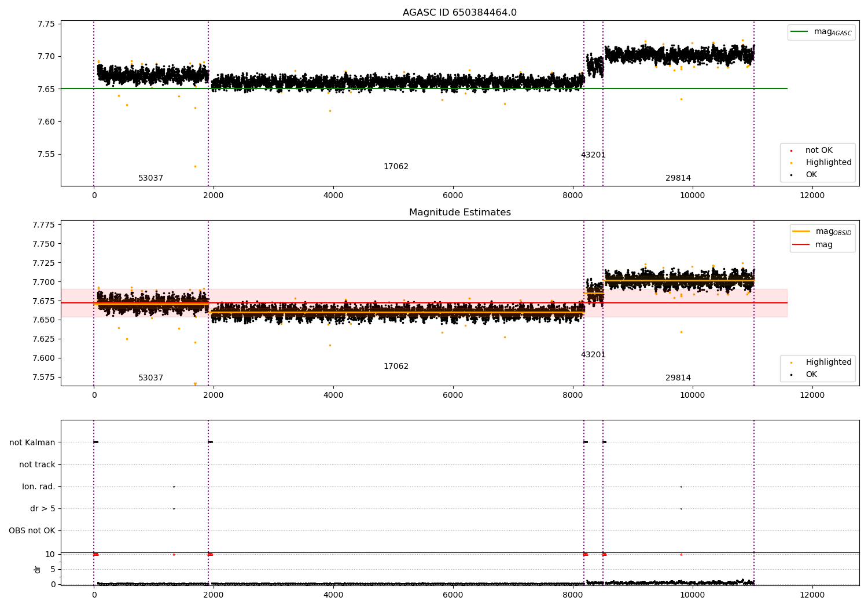Click the 6000 x-tick under Magnitude Estimates plot
Screen dimensions: 868x608
point(453,395)
